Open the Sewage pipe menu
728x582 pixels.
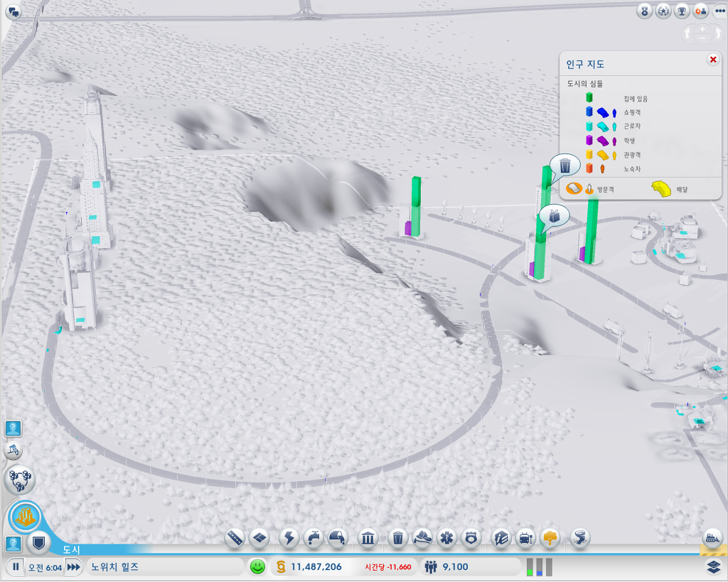(338, 539)
